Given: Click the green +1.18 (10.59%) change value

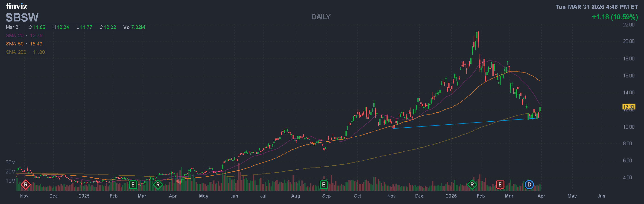Looking at the screenshot, I should click(x=615, y=17).
